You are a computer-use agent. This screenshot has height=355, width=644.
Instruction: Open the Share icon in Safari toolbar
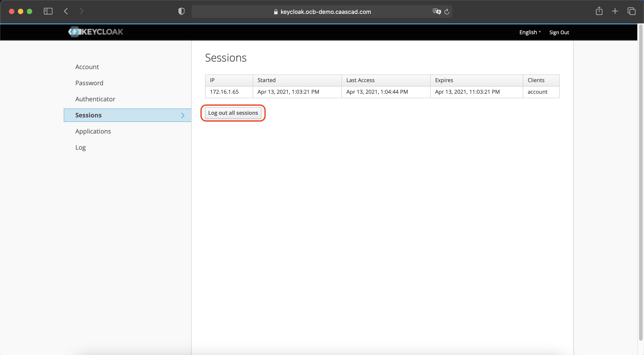[599, 11]
